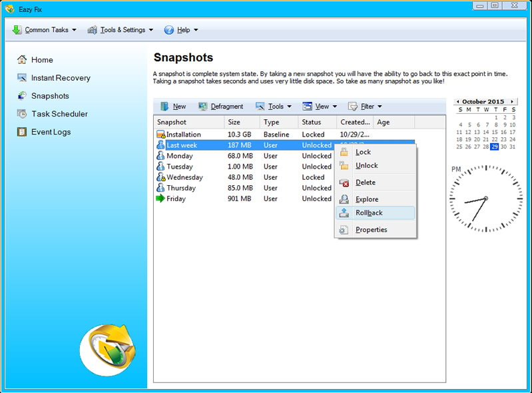
Task: Select the Task Scheduler sidebar icon
Action: click(23, 114)
